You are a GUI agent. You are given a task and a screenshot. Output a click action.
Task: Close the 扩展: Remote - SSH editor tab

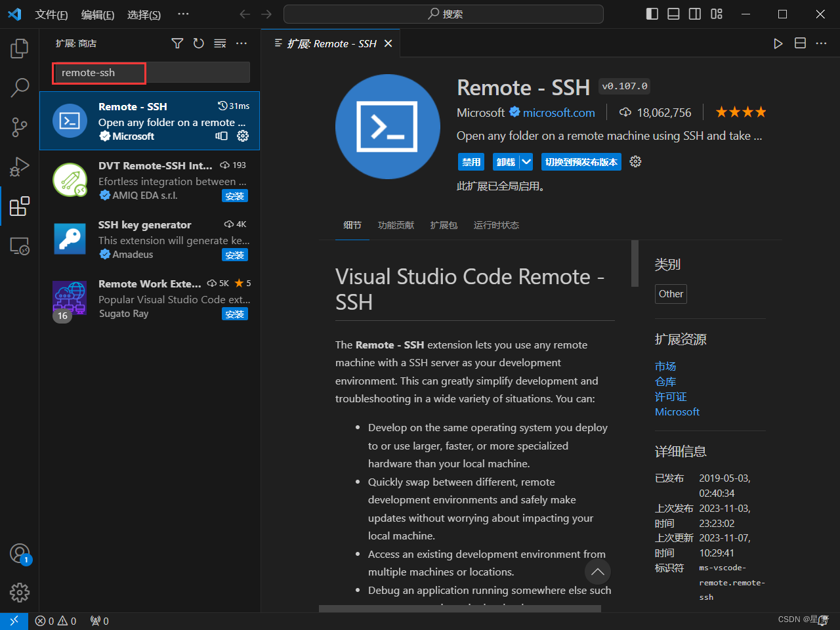[x=388, y=43]
